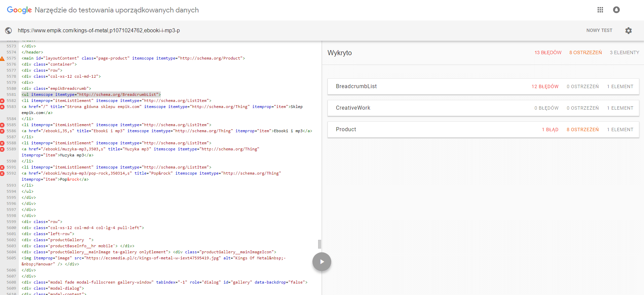Expand the CreativeWork result card
This screenshot has width=644, height=295.
(x=483, y=108)
